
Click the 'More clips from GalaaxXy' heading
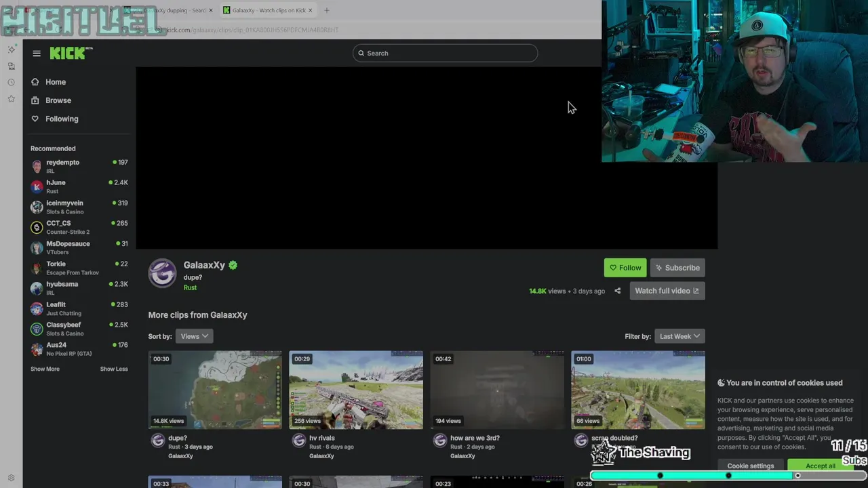click(197, 315)
